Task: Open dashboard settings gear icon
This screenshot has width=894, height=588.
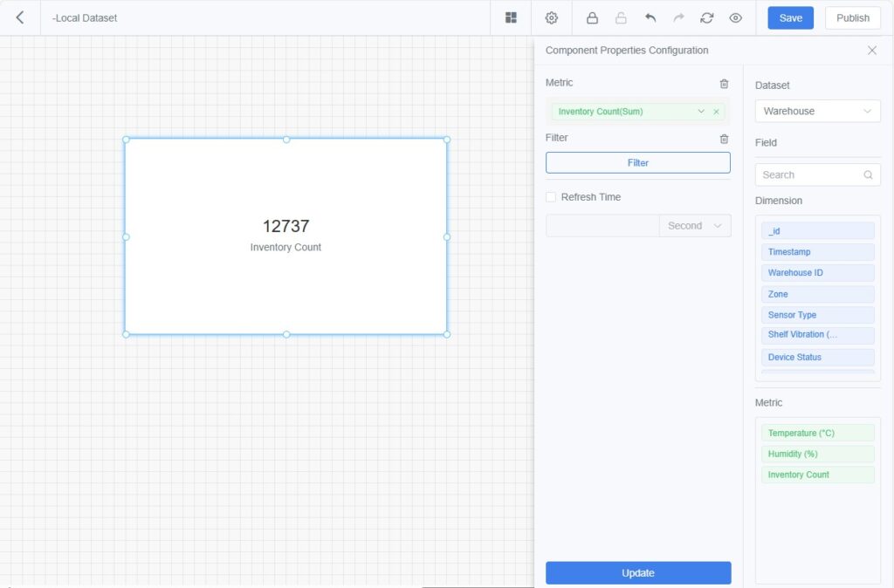Action: 552,17
